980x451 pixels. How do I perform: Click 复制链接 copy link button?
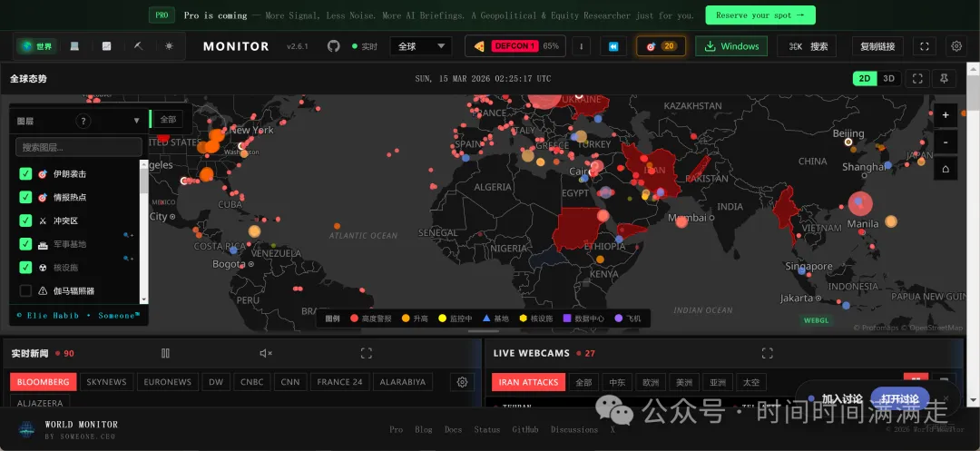tap(877, 46)
